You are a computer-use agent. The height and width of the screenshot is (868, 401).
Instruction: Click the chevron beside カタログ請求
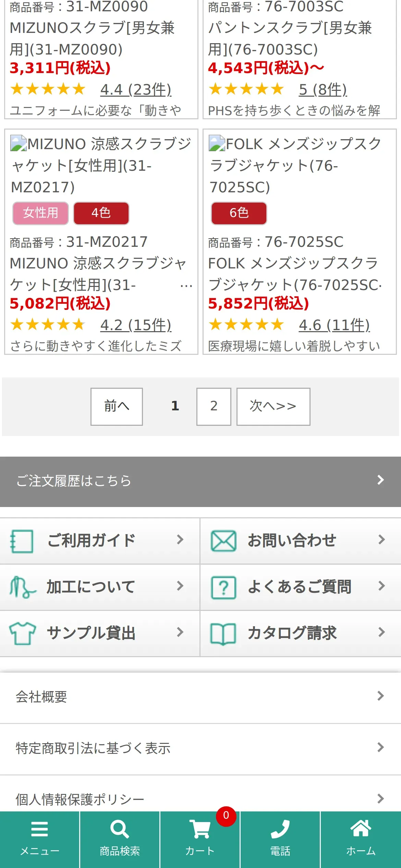point(381,632)
